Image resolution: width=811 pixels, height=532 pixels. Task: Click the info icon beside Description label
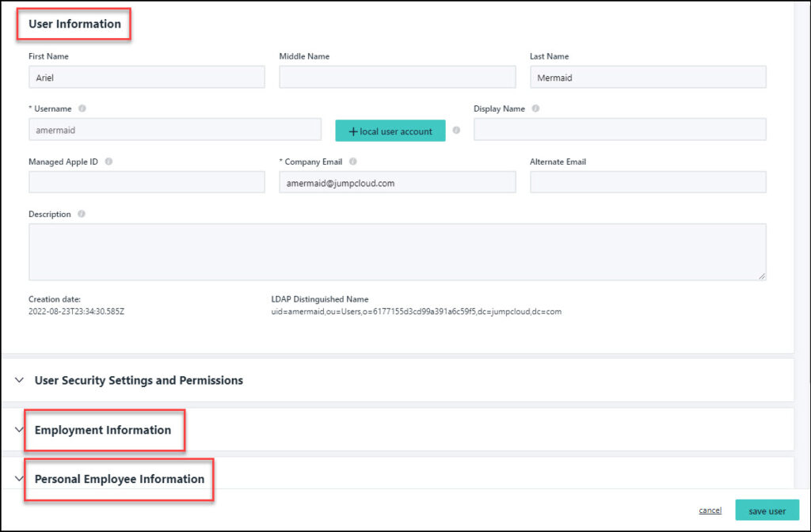82,214
